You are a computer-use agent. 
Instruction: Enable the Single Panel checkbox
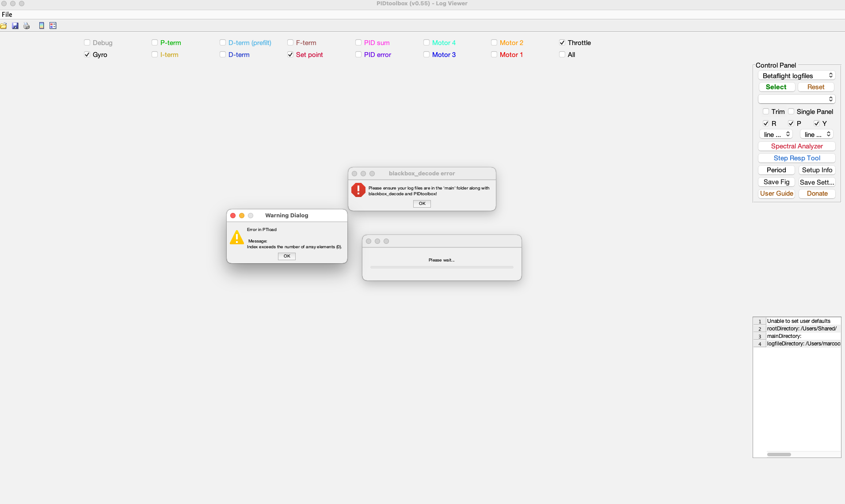[791, 112]
